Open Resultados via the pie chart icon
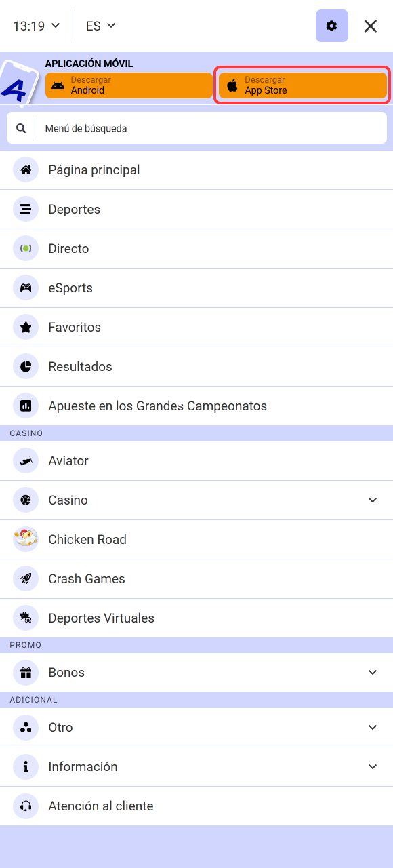Image resolution: width=393 pixels, height=868 pixels. pyautogui.click(x=25, y=366)
